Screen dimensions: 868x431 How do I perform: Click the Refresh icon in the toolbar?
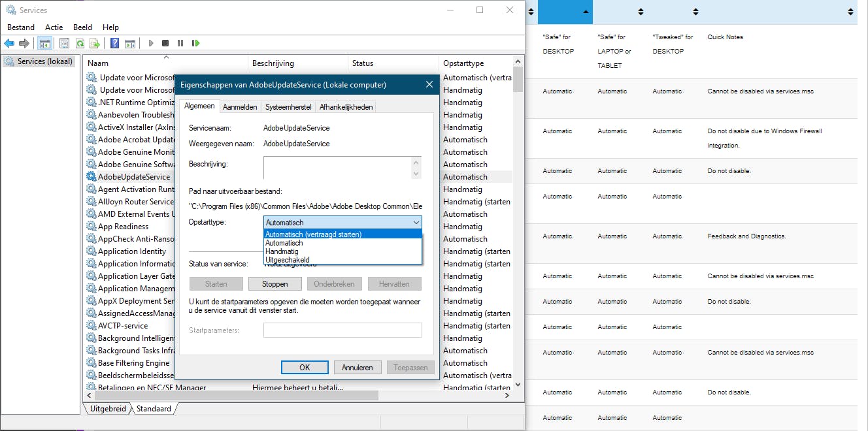coord(80,44)
